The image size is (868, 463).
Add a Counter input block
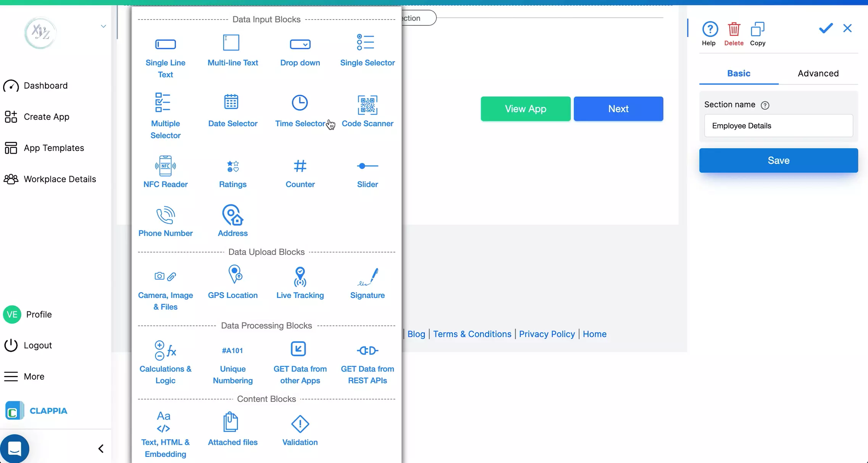point(300,172)
